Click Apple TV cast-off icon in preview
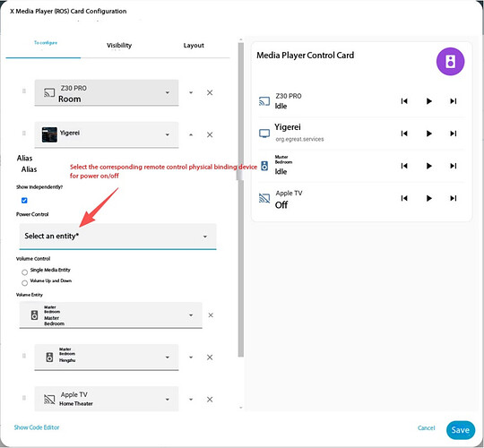This screenshot has width=484, height=448. click(x=264, y=198)
